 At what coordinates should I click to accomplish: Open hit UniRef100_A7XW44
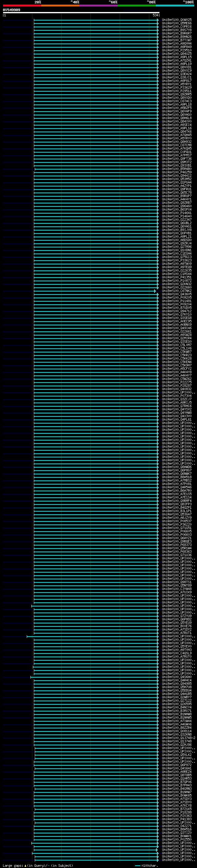(x=177, y=721)
